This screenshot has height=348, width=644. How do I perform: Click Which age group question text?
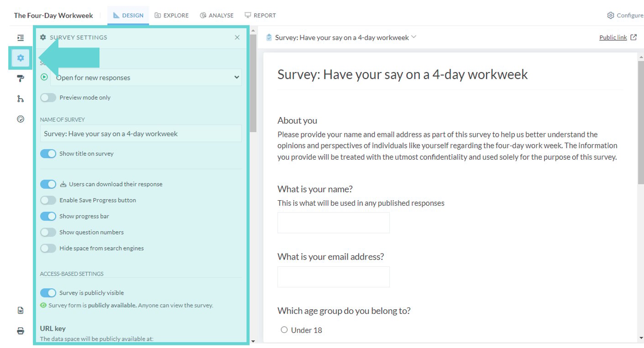[x=344, y=311]
